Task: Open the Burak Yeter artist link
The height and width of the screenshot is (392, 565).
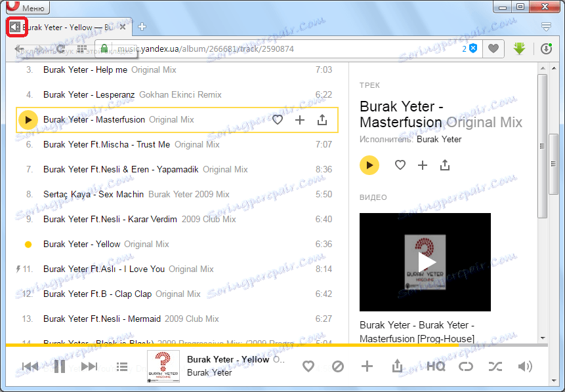Action: (438, 139)
